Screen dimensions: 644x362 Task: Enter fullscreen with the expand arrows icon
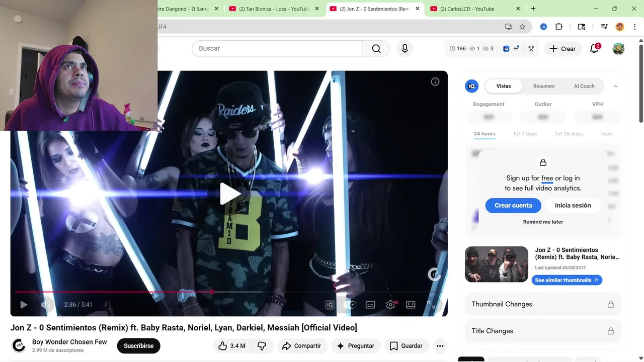pos(431,305)
